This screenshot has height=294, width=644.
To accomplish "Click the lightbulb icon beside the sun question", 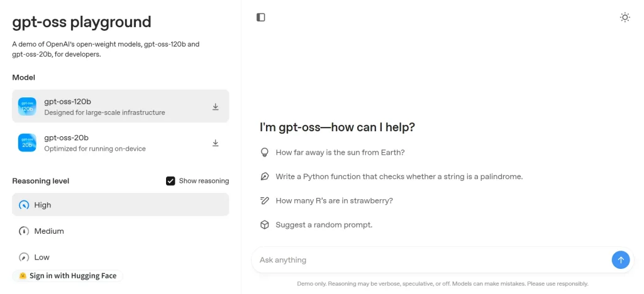I will (x=265, y=153).
